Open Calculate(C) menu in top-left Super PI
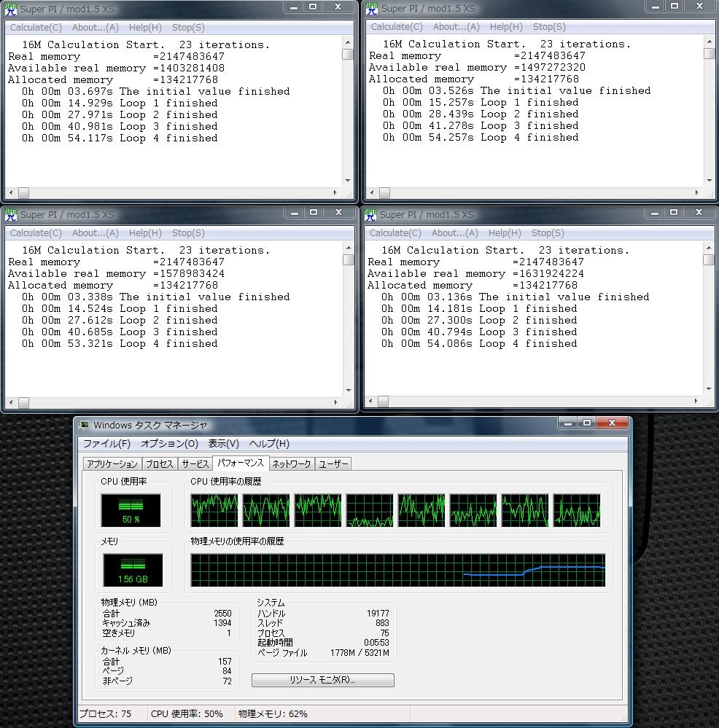The width and height of the screenshot is (719, 728). [x=36, y=28]
